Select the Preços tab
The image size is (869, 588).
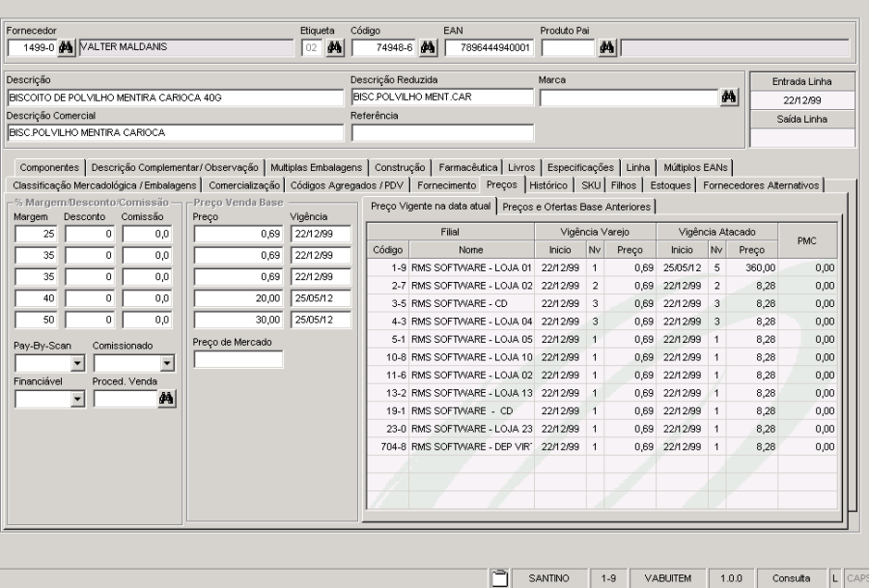point(501,184)
